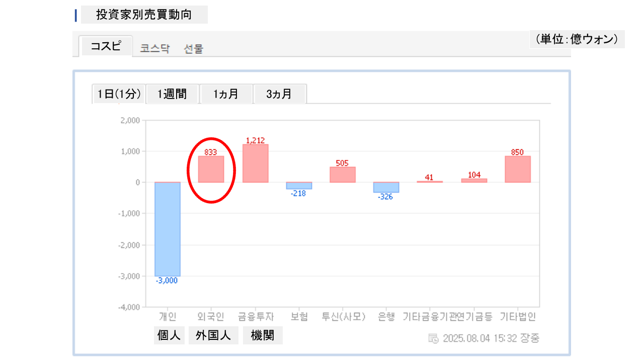Select the 선물 tab
The height and width of the screenshot is (362, 644).
tap(194, 49)
